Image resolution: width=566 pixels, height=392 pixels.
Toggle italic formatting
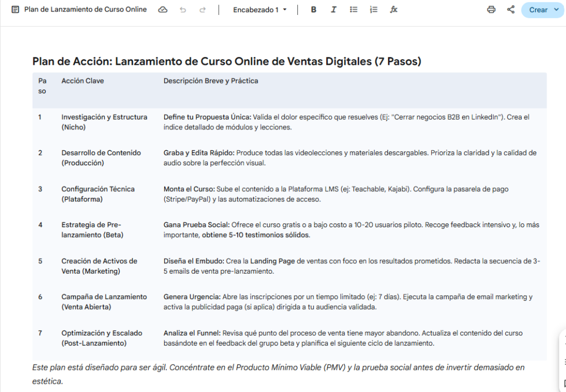pyautogui.click(x=333, y=9)
